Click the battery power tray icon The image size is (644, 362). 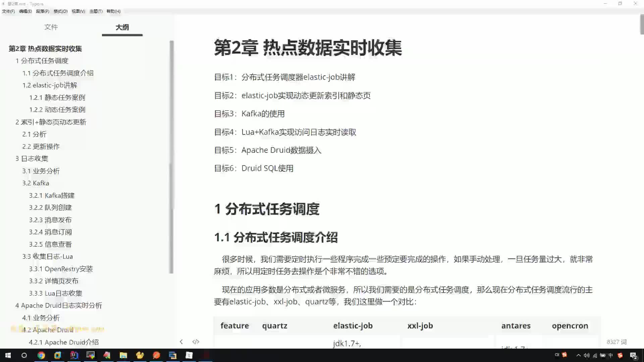coord(603,355)
